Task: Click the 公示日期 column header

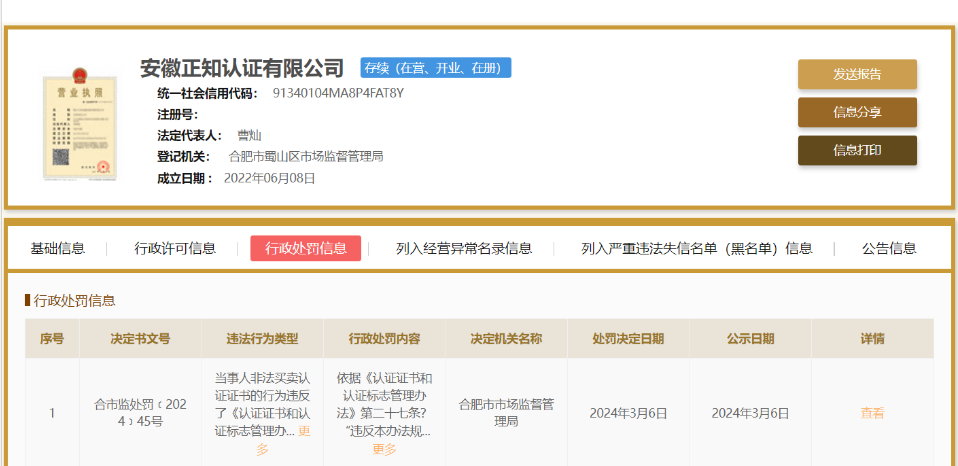Action: 750,339
